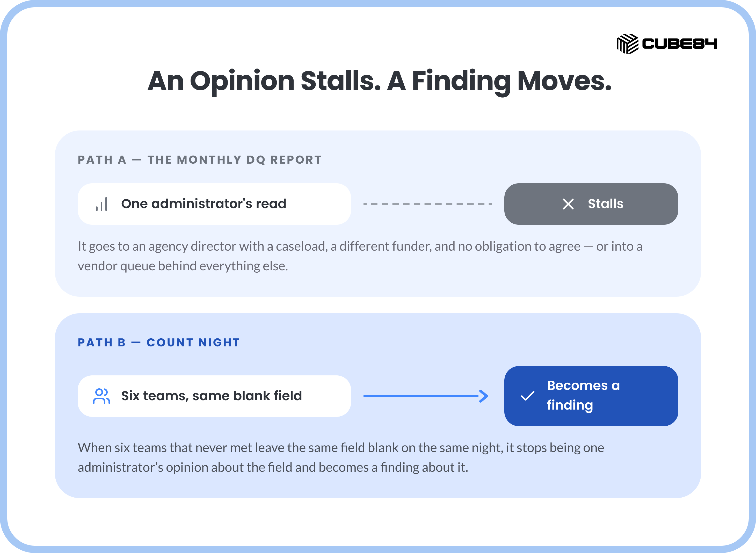Click the checkmark icon in Becomes a finding
The width and height of the screenshot is (756, 553).
coord(527,396)
